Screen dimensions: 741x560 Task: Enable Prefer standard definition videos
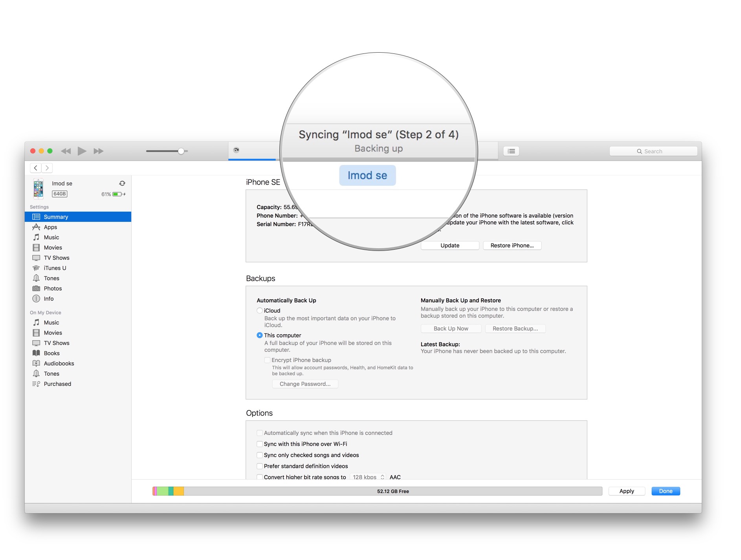260,466
